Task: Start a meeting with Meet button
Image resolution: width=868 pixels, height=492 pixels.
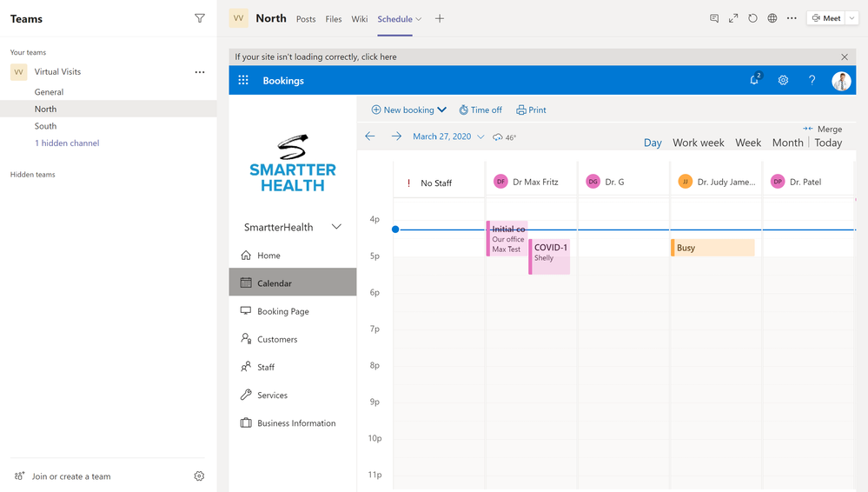Action: click(826, 18)
